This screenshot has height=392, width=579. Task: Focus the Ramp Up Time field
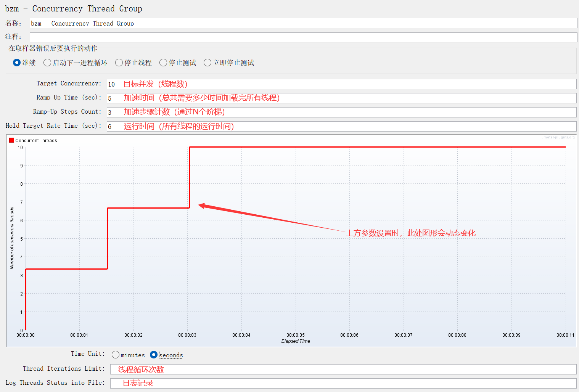(341, 98)
